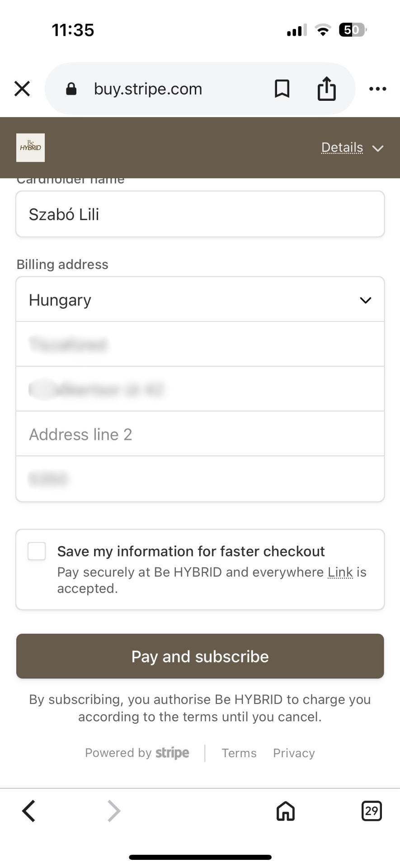The width and height of the screenshot is (400, 868).
Task: Go to the browser home page
Action: pos(286,811)
